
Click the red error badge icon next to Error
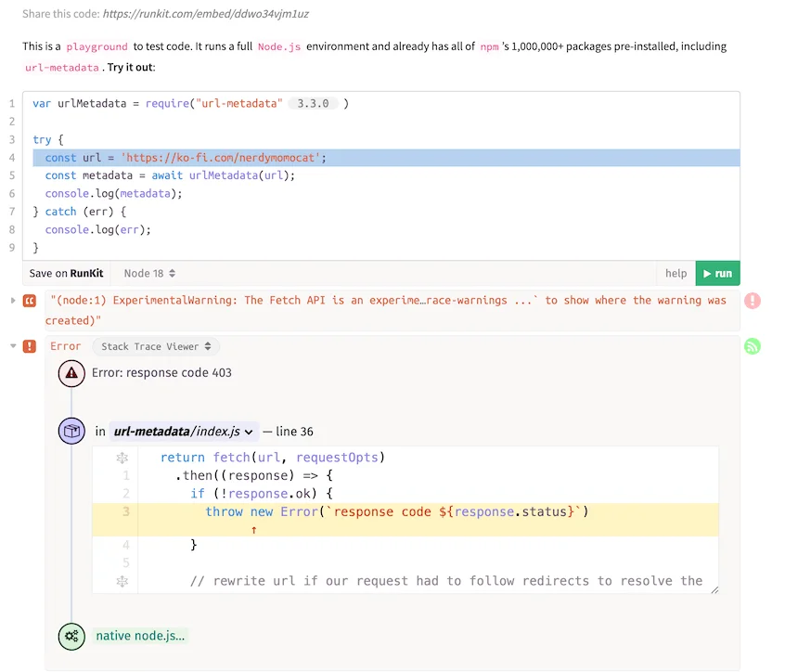coord(30,346)
